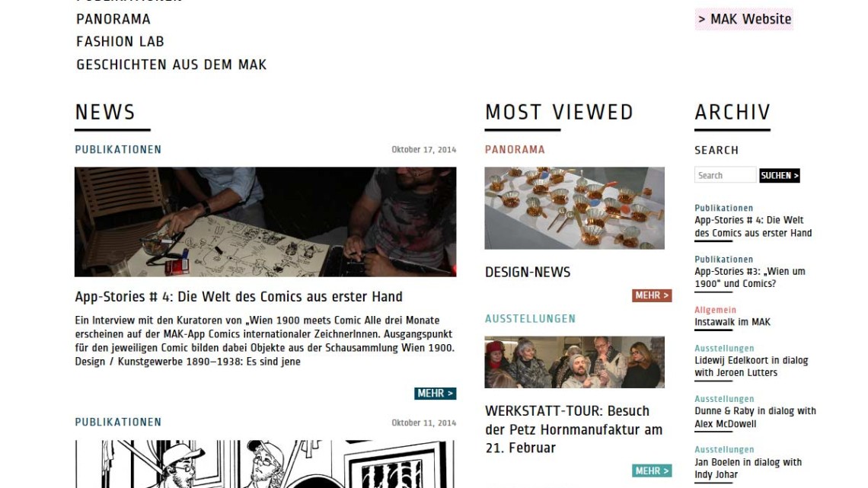This screenshot has width=868, height=488.
Task: Open Dunne & Raby in dialog link
Action: (x=755, y=417)
